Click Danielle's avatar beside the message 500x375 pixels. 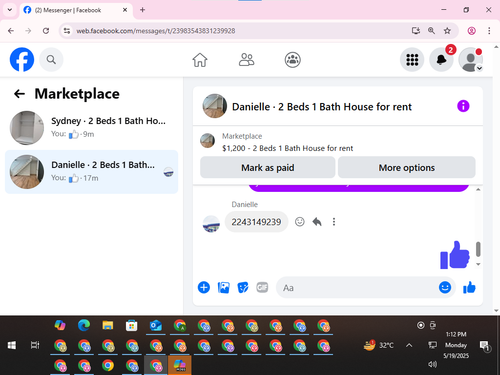click(x=211, y=224)
